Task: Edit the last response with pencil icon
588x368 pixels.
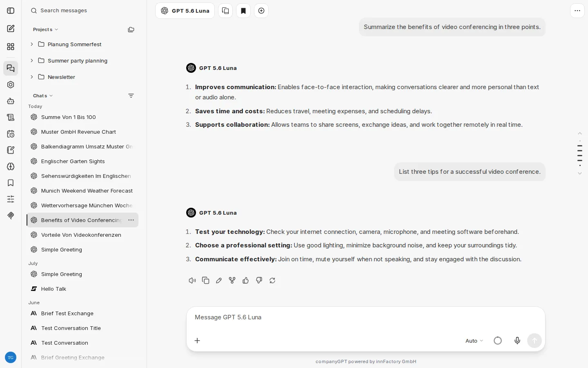Action: 219,280
